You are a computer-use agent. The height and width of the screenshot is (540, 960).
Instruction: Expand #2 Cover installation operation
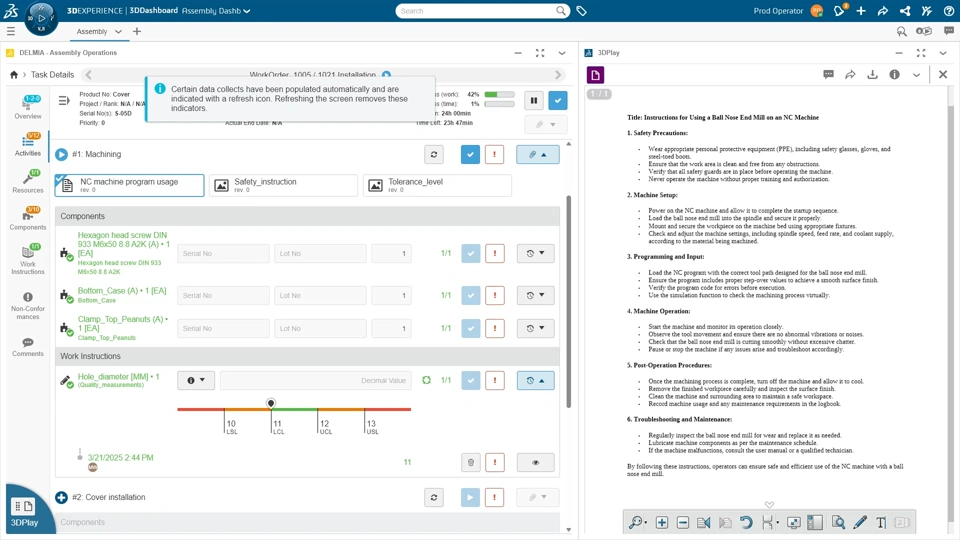pyautogui.click(x=61, y=497)
